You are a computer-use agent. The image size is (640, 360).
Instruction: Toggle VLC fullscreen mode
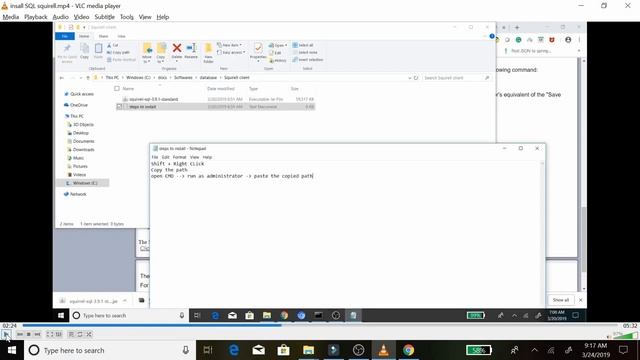pyautogui.click(x=50, y=334)
